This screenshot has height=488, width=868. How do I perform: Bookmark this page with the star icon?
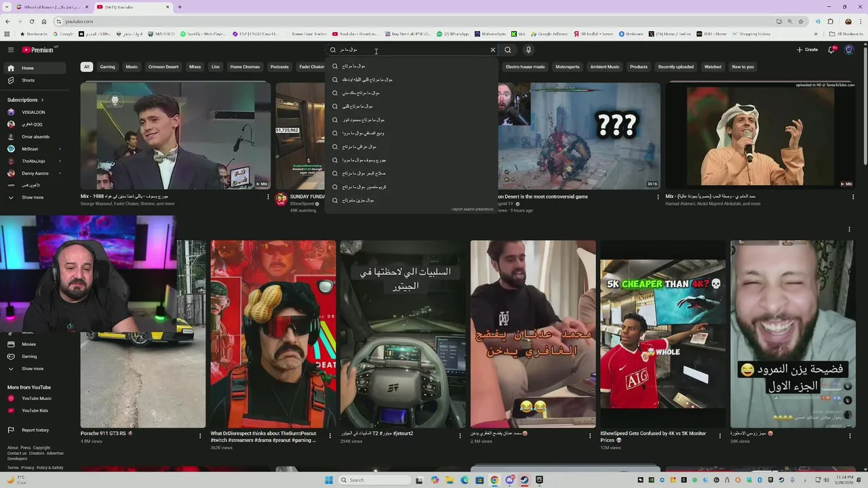[x=801, y=21]
